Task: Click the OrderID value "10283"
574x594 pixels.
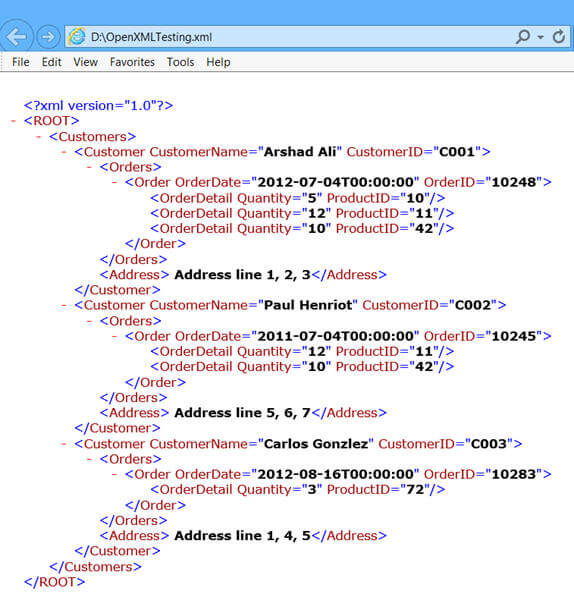Action: [x=514, y=474]
